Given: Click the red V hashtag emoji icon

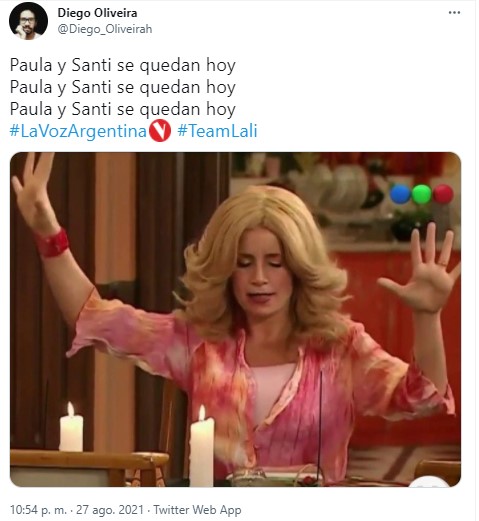Looking at the screenshot, I should tap(160, 131).
